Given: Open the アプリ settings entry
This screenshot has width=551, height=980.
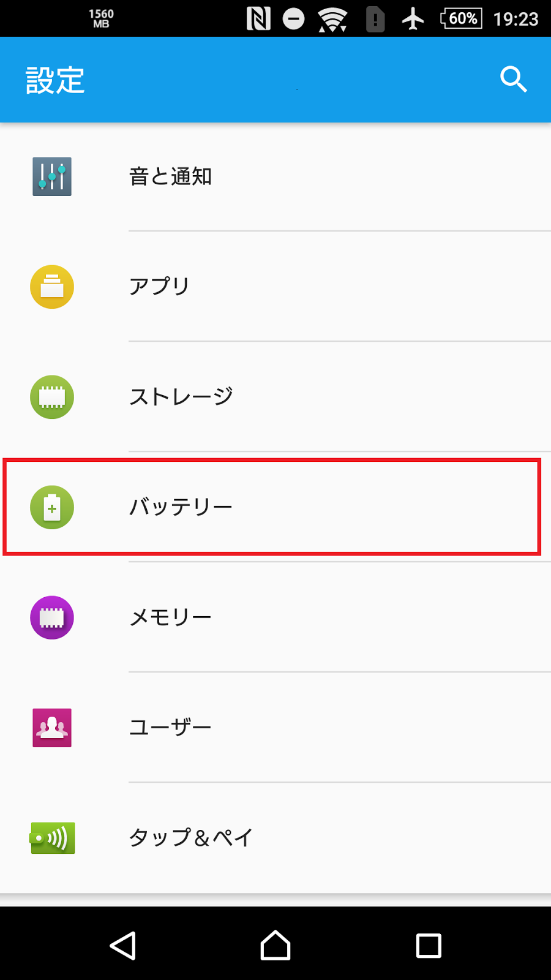Looking at the screenshot, I should tap(275, 287).
